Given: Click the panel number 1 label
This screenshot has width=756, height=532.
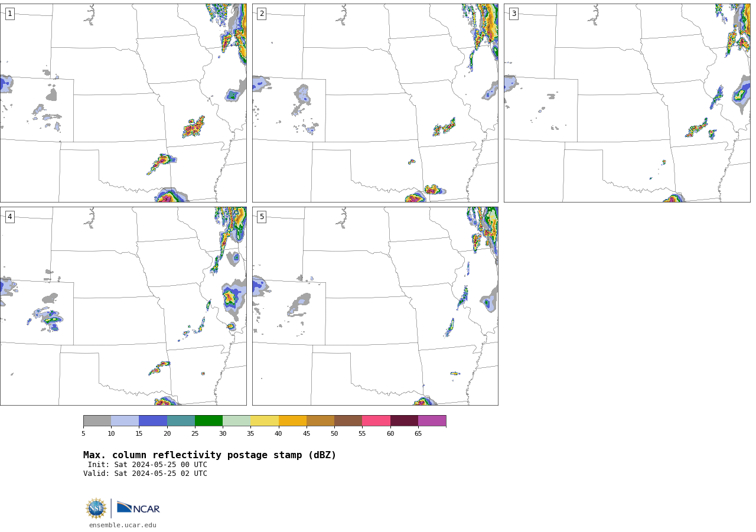Looking at the screenshot, I should [10, 14].
